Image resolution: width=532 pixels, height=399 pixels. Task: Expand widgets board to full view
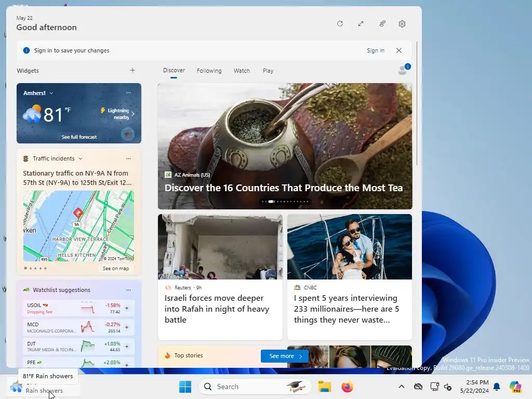point(361,24)
